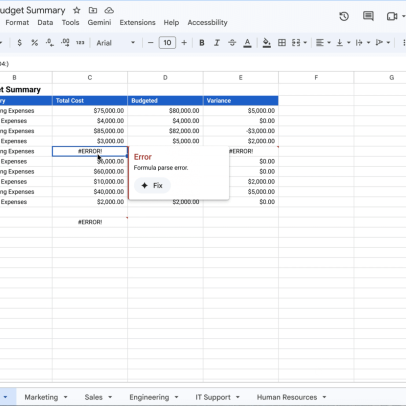Select the $60,000.00 cell
The image size is (406, 406).
[90, 172]
